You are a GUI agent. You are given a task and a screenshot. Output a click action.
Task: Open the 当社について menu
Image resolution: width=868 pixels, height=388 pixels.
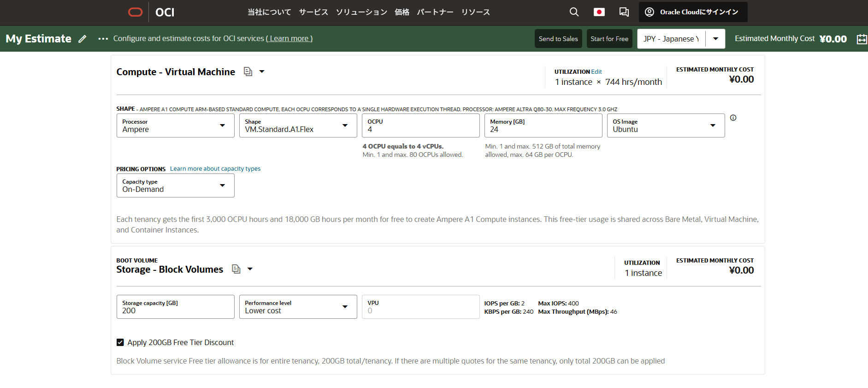pyautogui.click(x=269, y=12)
